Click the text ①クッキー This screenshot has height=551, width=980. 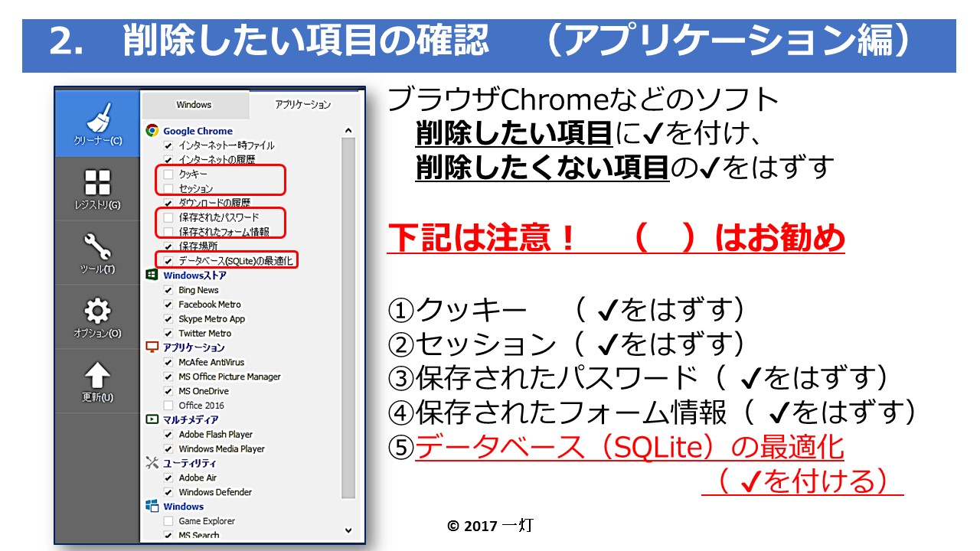tap(457, 310)
